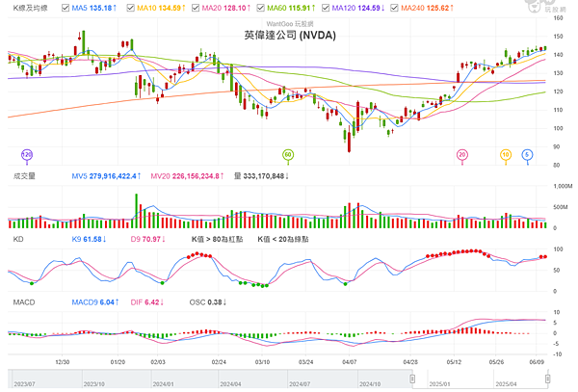Click the K9 61.58 indicator value

coord(89,240)
